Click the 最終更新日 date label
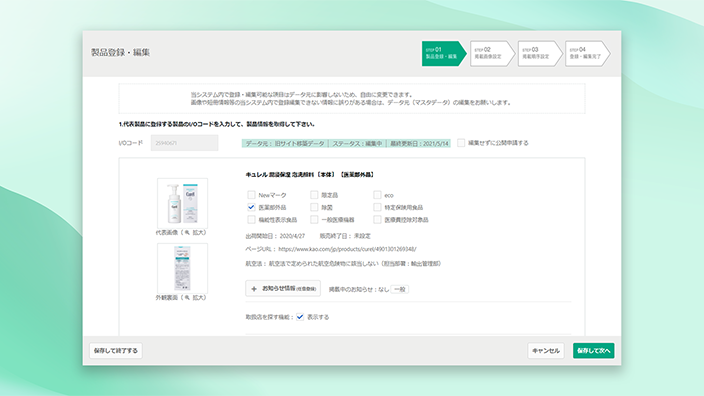 point(419,143)
